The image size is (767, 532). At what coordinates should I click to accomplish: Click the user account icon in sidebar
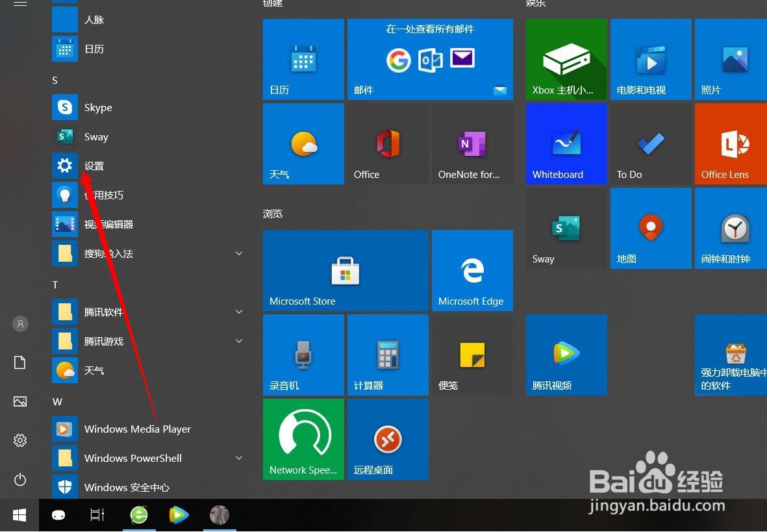click(x=20, y=323)
